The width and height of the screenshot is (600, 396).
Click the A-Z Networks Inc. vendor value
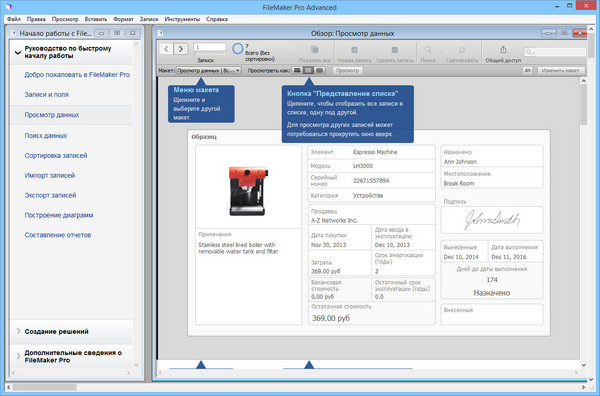click(x=334, y=220)
